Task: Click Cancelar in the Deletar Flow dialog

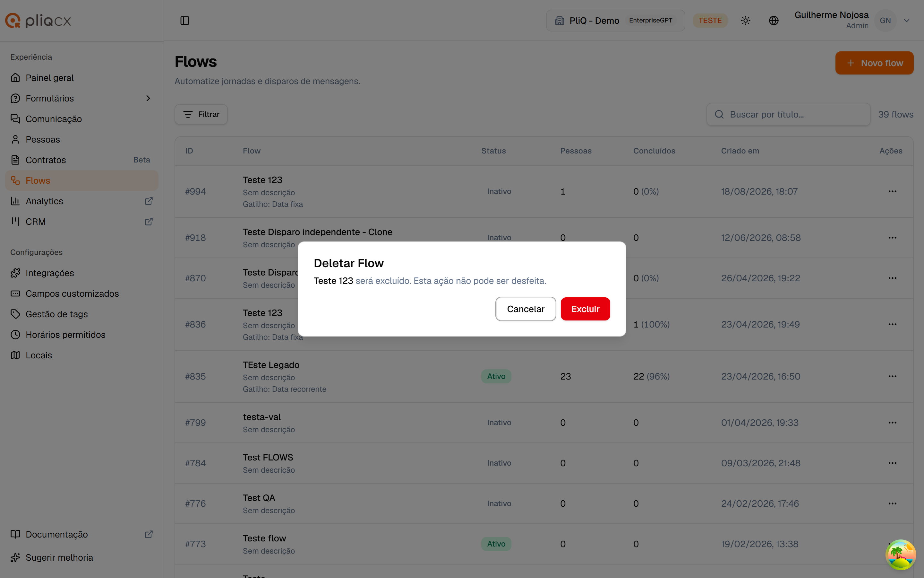Action: pyautogui.click(x=526, y=309)
